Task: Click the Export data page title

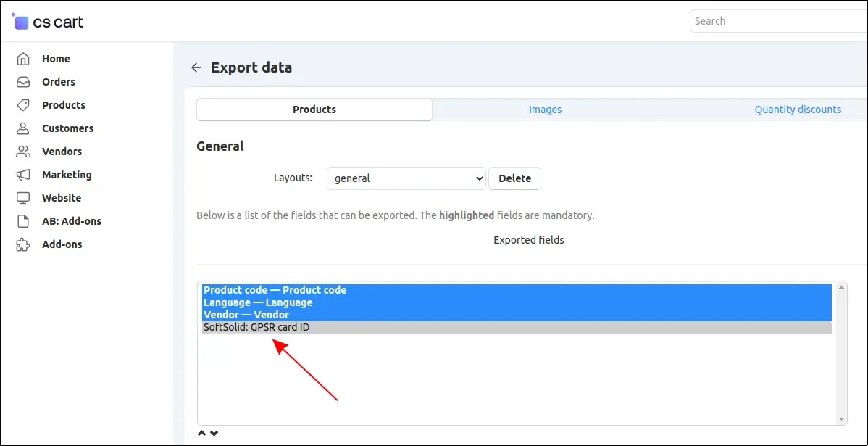Action: (251, 67)
